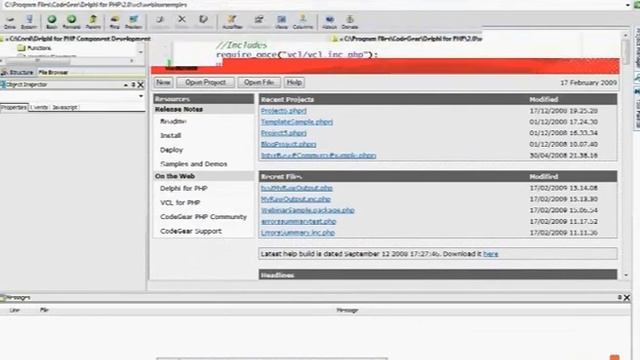Screen dimensions: 640x360
Task: Switch to the Structure tab
Action: tap(18, 72)
